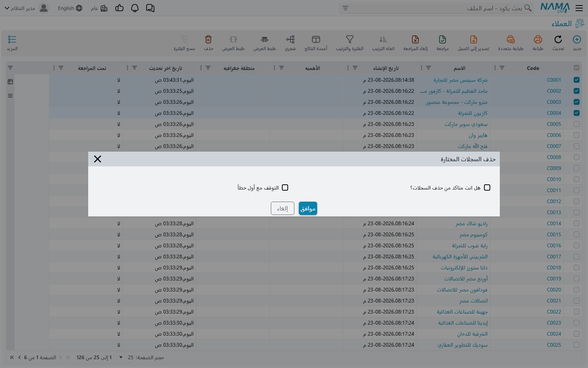
Task: Go to the next page arrow
Action: tap(19, 357)
